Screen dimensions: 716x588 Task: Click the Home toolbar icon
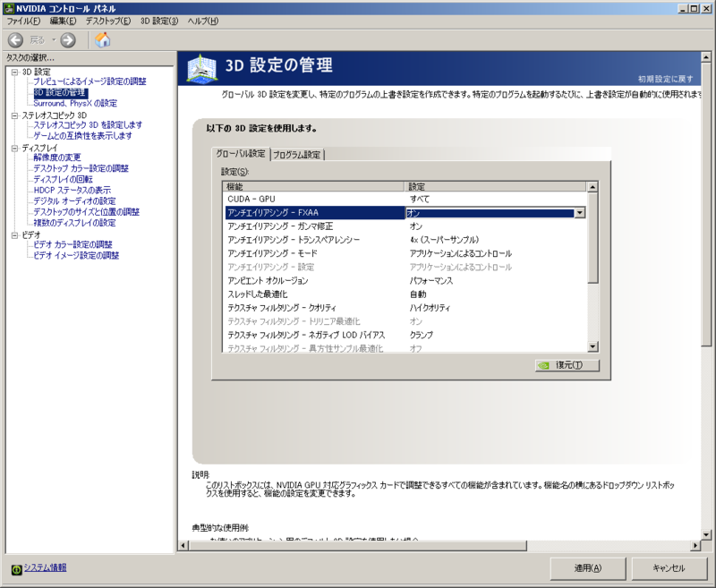tap(103, 40)
